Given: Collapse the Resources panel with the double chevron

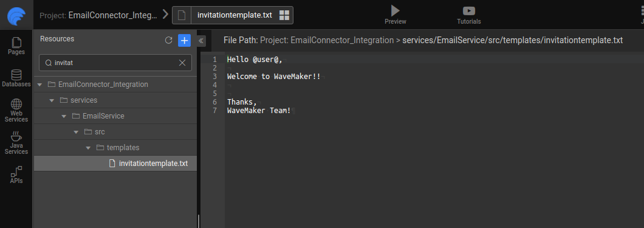Looking at the screenshot, I should 201,41.
